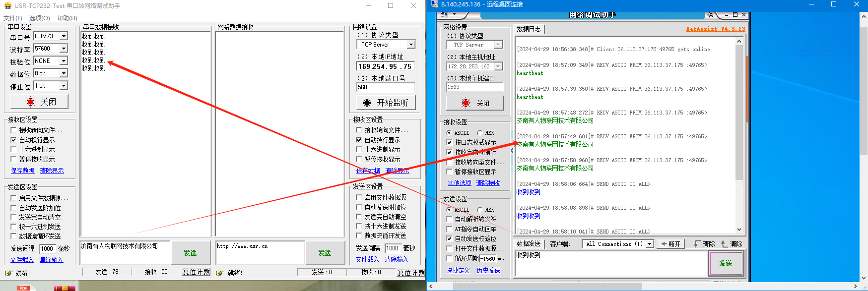Expand the 停止位 1 bit dropdown
The height and width of the screenshot is (291, 868).
(64, 86)
